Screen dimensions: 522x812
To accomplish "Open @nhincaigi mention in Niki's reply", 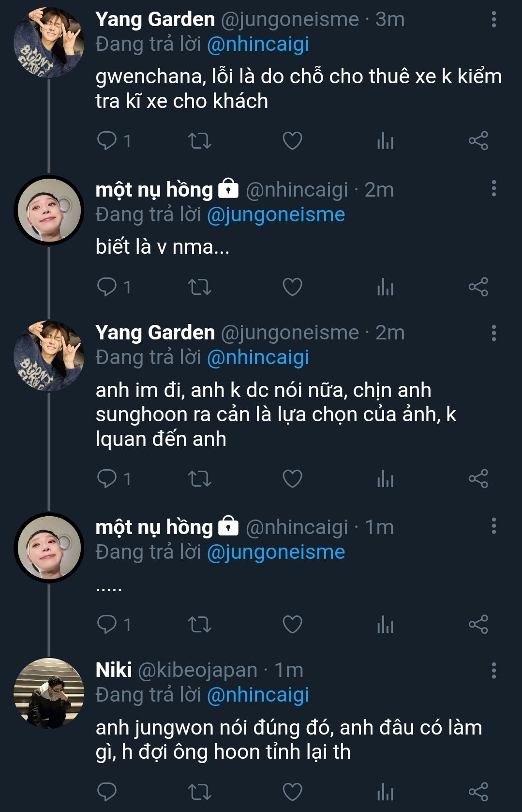I will click(x=258, y=695).
